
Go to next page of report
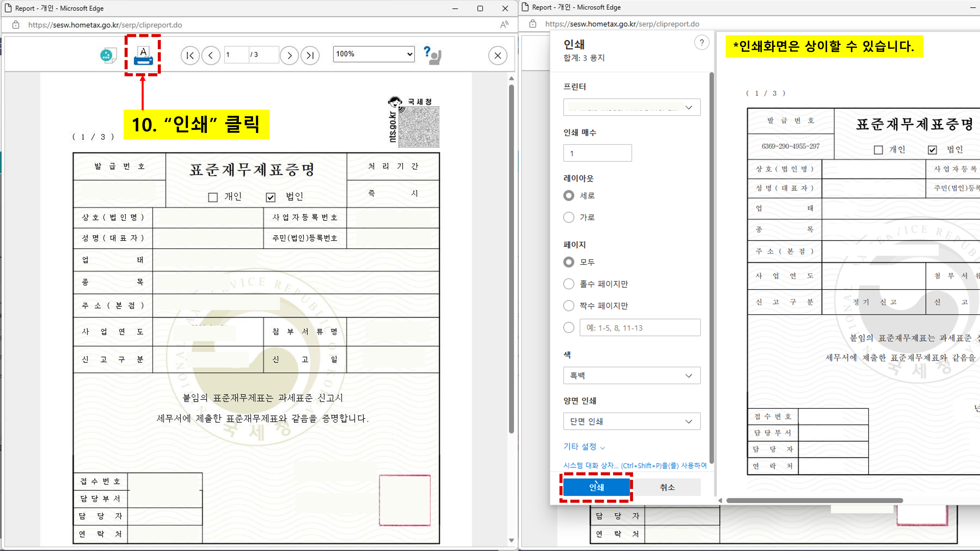(x=289, y=56)
